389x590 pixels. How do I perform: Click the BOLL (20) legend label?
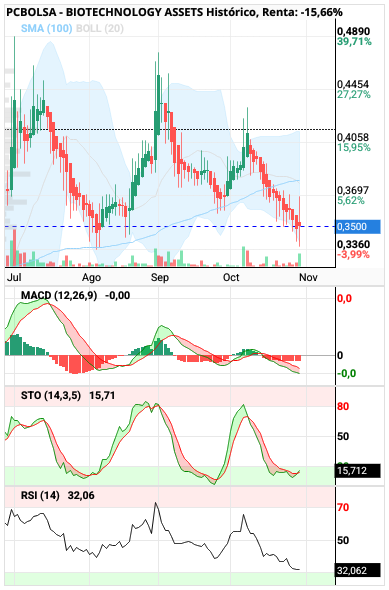pos(100,28)
